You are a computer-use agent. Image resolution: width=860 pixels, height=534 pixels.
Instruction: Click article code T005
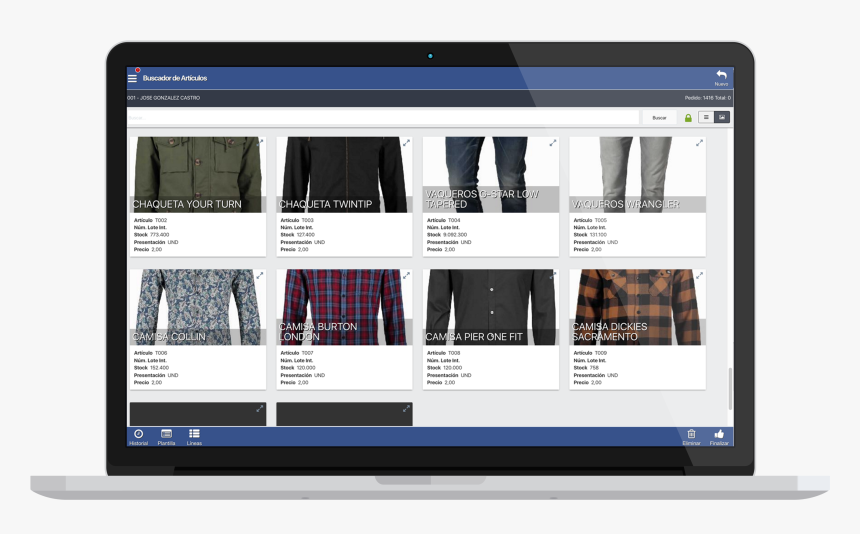(x=601, y=220)
